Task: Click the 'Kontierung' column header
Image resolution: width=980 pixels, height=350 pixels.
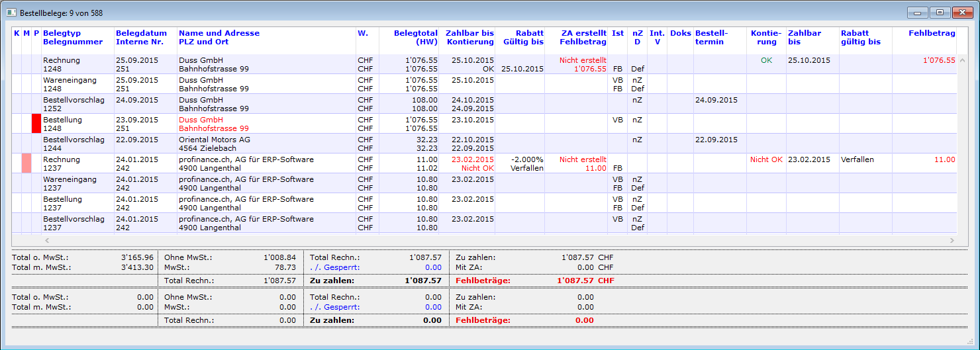Action: coord(765,37)
